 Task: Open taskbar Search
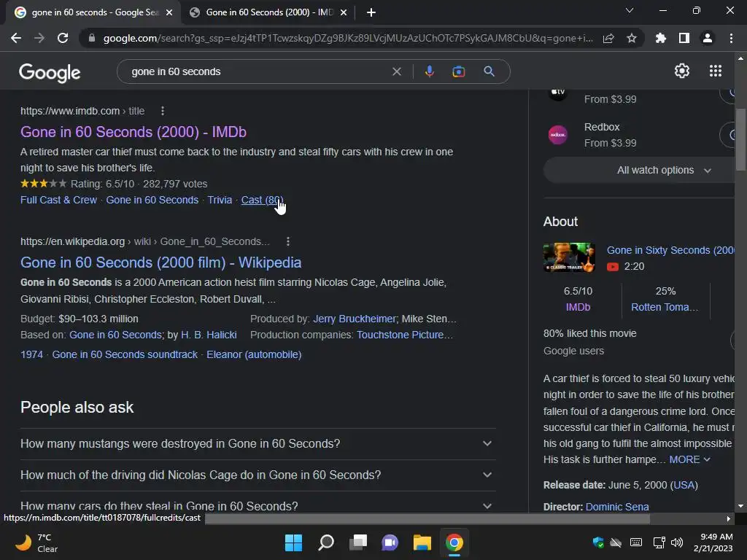click(326, 542)
